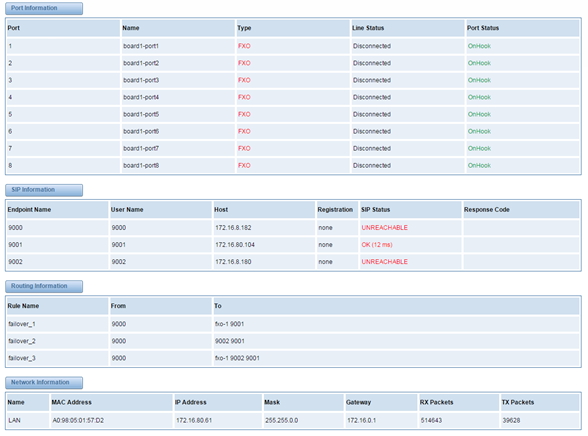Screen dimensions: 588x436
Task: Click destination fxo-1 9001
Action: [x=229, y=324]
